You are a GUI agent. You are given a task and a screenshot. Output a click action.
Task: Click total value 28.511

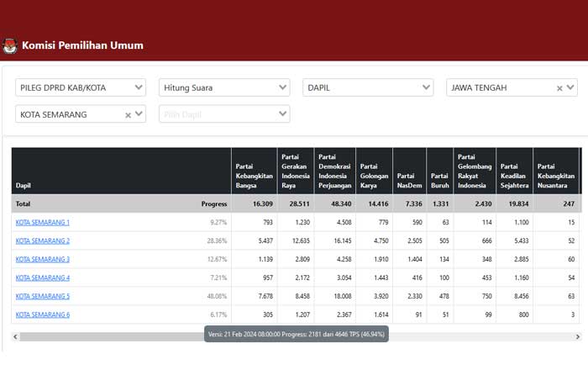click(x=299, y=203)
